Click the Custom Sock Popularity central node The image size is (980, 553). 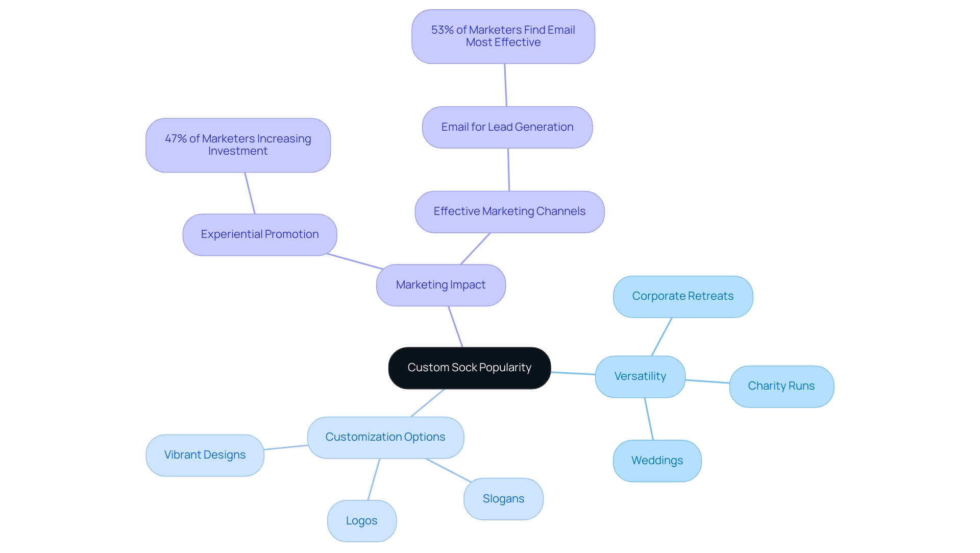pos(469,368)
